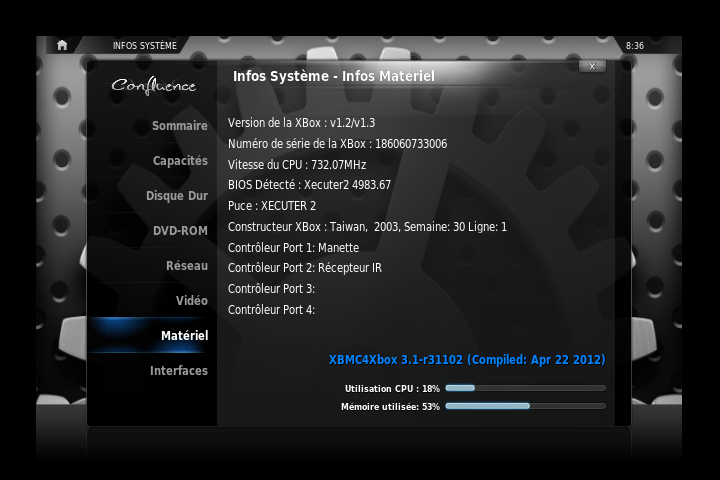Select Disque Dur in the sidebar
720x480 pixels.
pos(177,196)
